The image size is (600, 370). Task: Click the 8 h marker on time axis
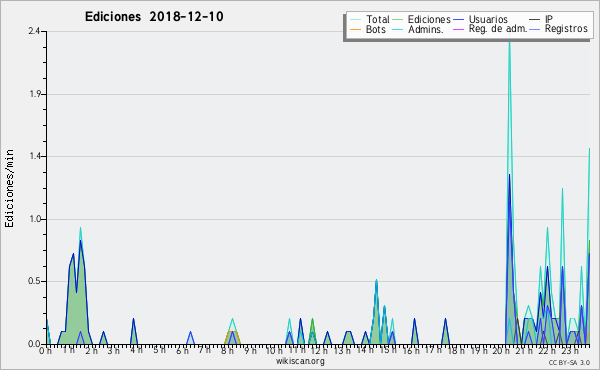[227, 350]
